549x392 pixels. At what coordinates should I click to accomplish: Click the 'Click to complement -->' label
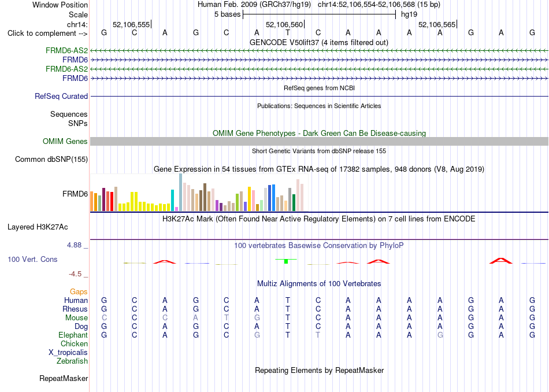(47, 34)
